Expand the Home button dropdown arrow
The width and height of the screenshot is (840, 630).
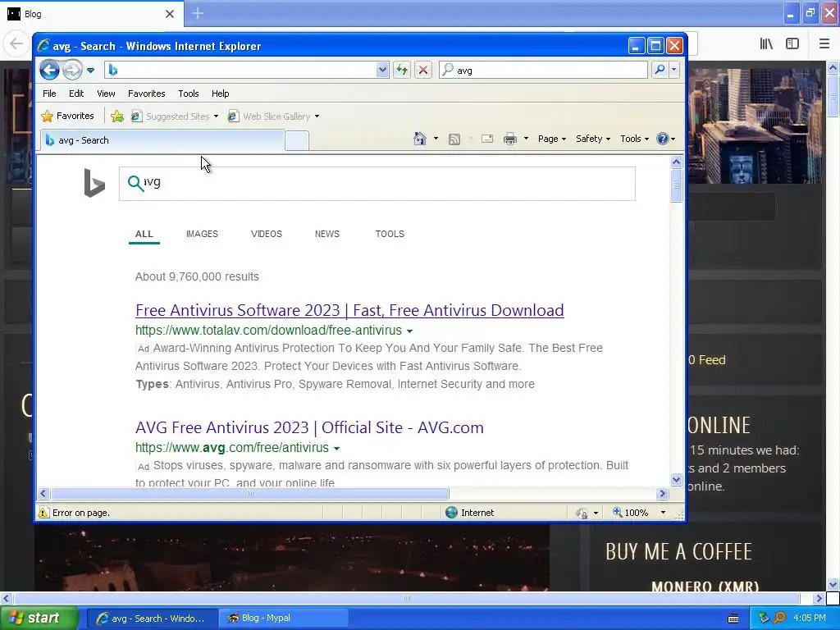pos(436,139)
